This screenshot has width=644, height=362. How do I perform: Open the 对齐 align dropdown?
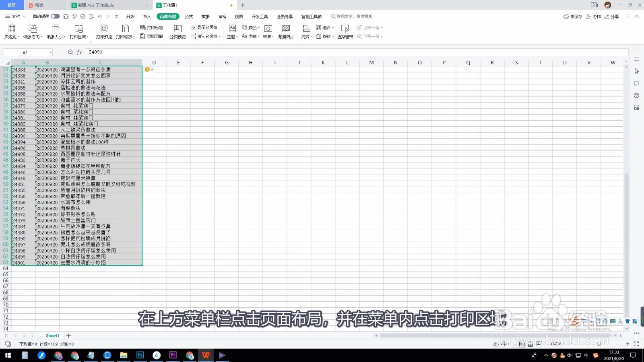306,31
